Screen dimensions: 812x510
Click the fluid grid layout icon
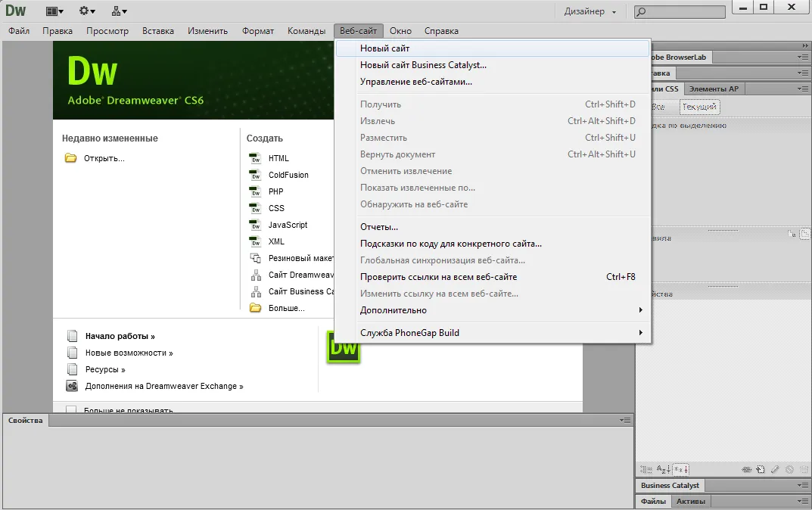point(255,258)
